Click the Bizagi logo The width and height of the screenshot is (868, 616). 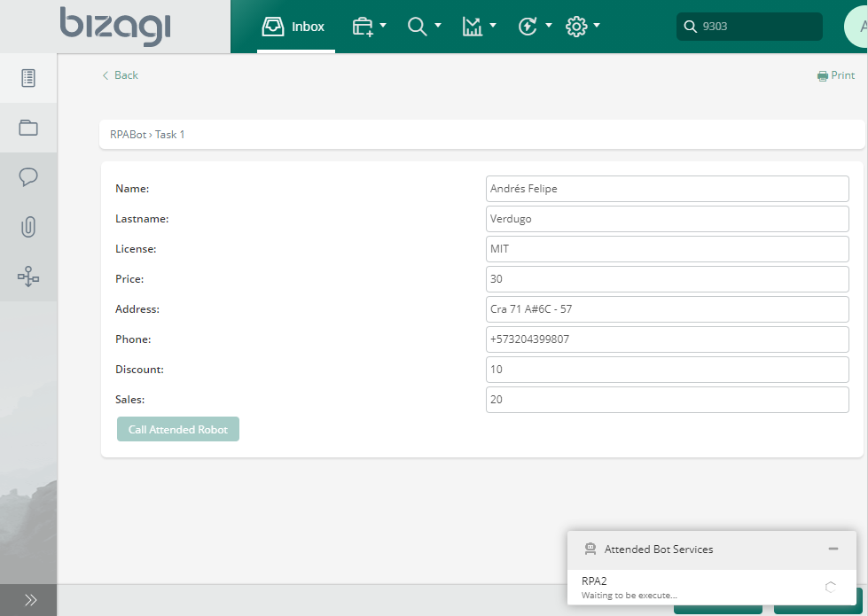115,26
